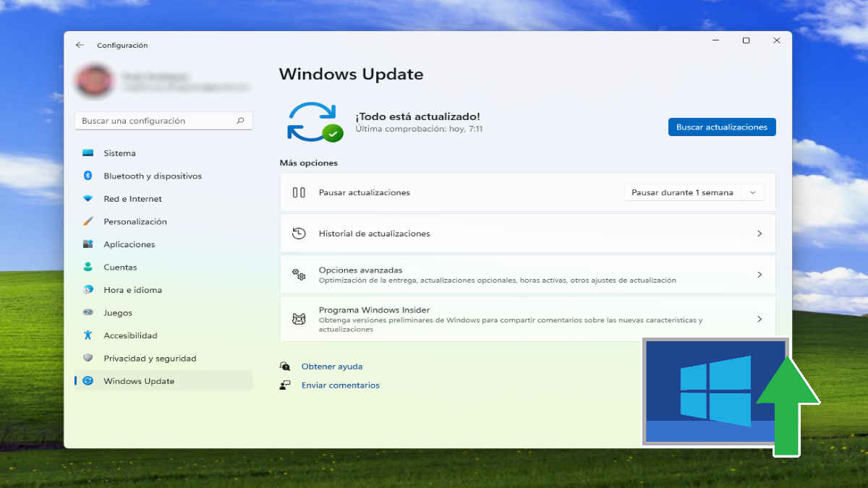Maximize the Configuración window
This screenshot has width=868, height=488.
[746, 40]
